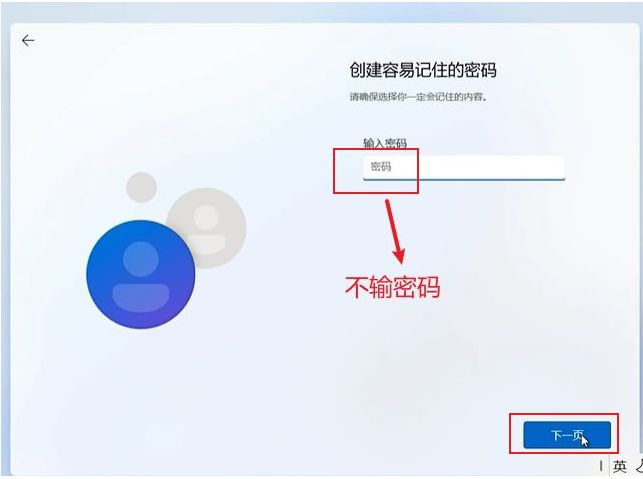Screen dimensions: 643x479
Task: Click the body shape inside the blue avatar
Action: click(x=141, y=298)
